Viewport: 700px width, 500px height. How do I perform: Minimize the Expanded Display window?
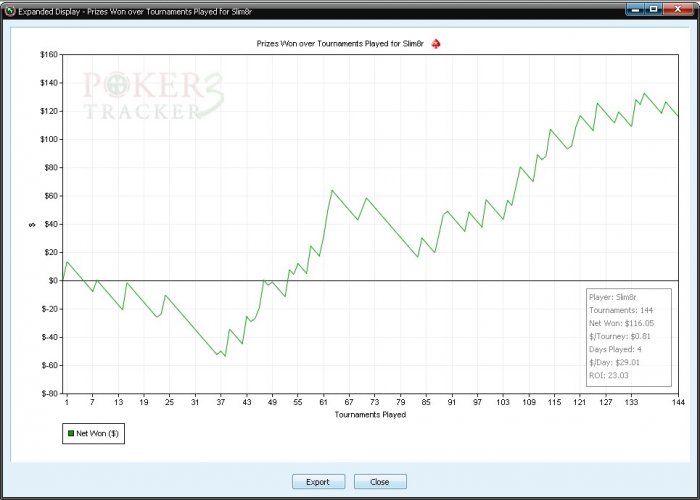pyautogui.click(x=636, y=9)
